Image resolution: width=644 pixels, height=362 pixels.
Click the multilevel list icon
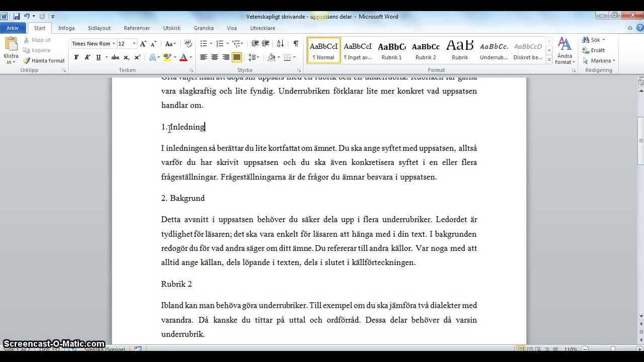tap(236, 44)
